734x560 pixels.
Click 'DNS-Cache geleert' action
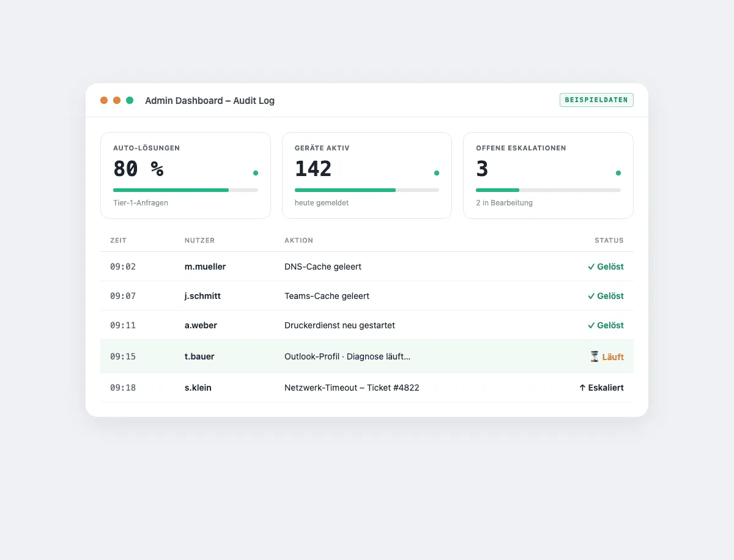323,267
